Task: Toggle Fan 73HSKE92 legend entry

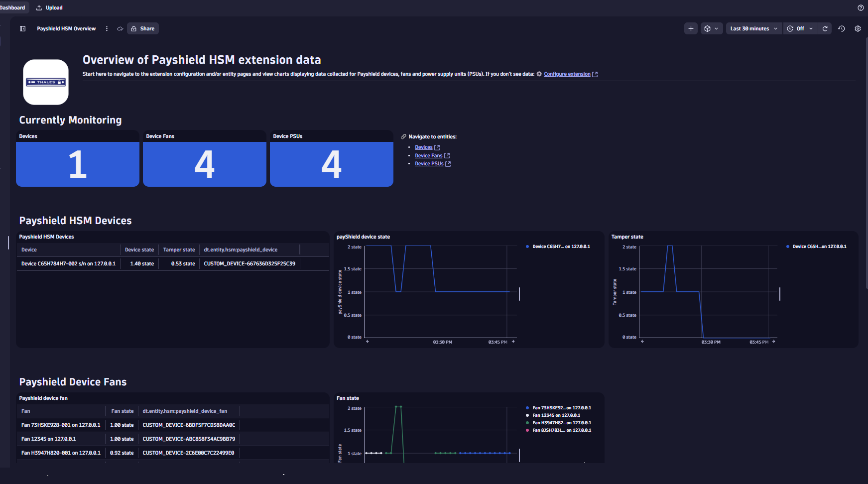Action: click(558, 408)
